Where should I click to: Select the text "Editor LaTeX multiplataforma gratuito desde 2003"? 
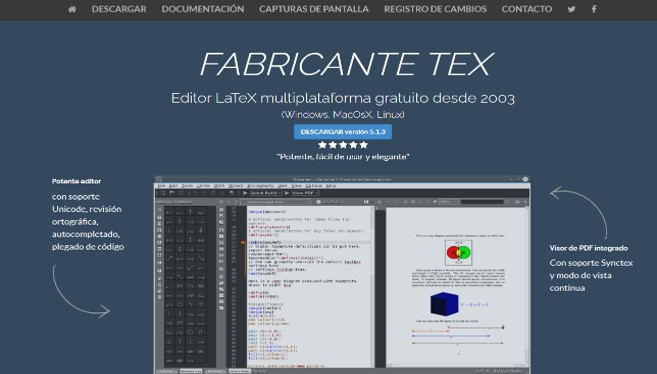(343, 98)
